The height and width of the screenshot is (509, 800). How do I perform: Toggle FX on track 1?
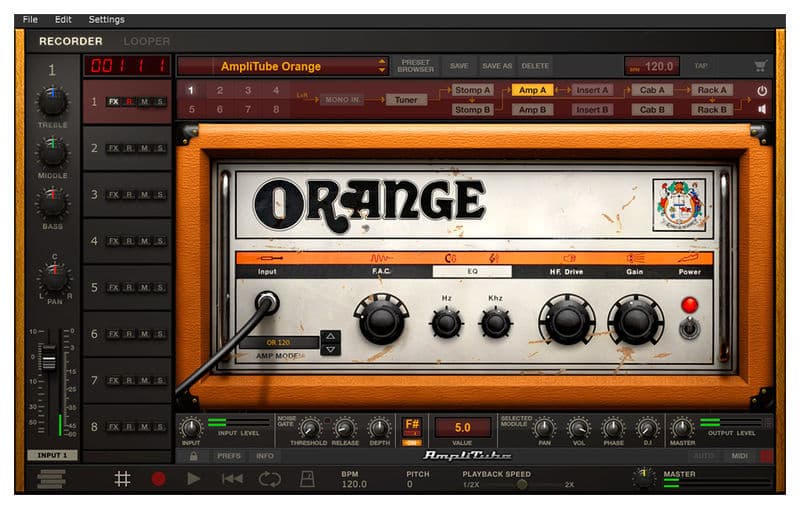[113, 102]
